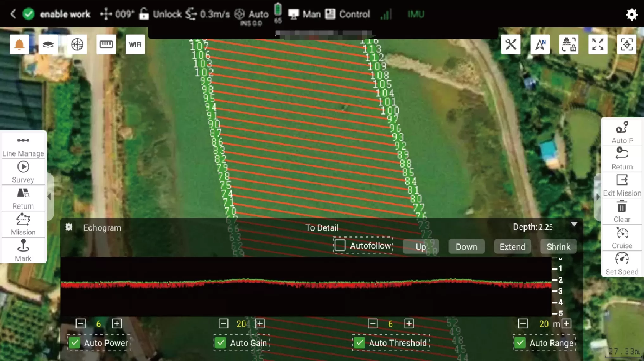Screen dimensions: 644x361
Task: Open Line Manage
Action: 23,146
